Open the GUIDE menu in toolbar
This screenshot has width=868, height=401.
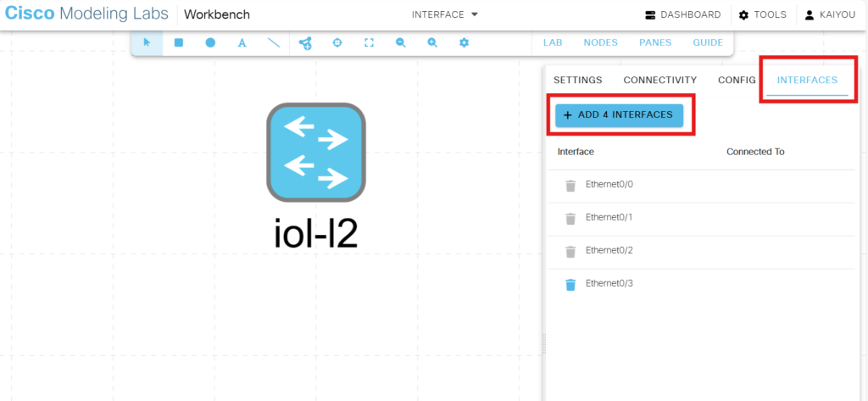pos(708,42)
